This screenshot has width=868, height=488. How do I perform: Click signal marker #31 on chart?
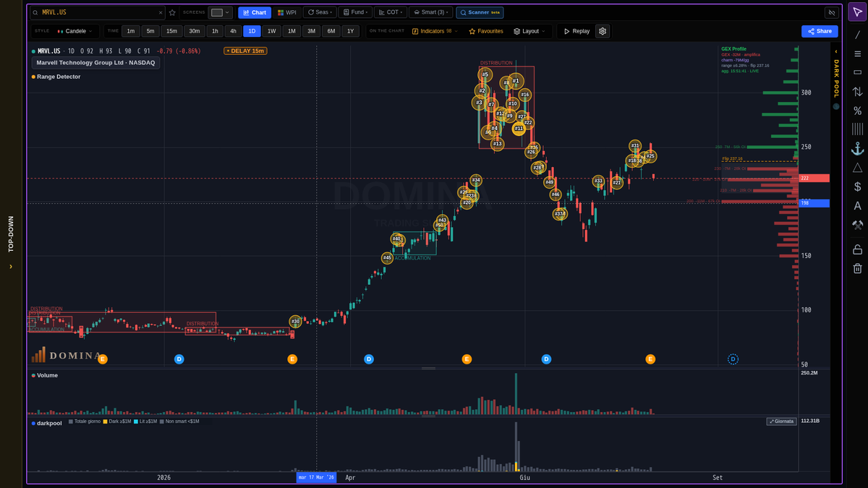(635, 145)
